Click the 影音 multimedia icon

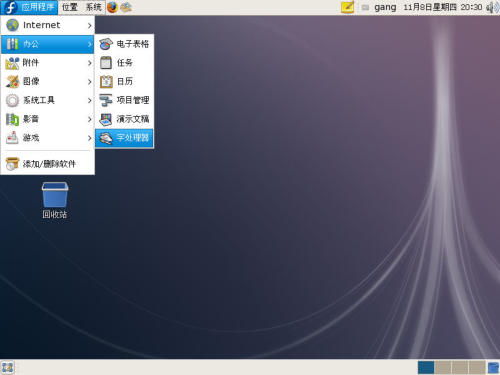tap(12, 119)
